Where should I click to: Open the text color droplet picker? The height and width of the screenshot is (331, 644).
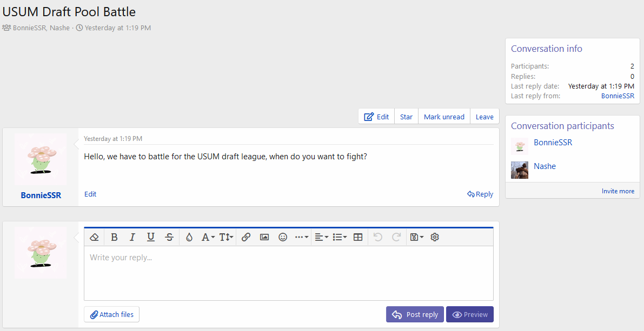click(x=189, y=237)
